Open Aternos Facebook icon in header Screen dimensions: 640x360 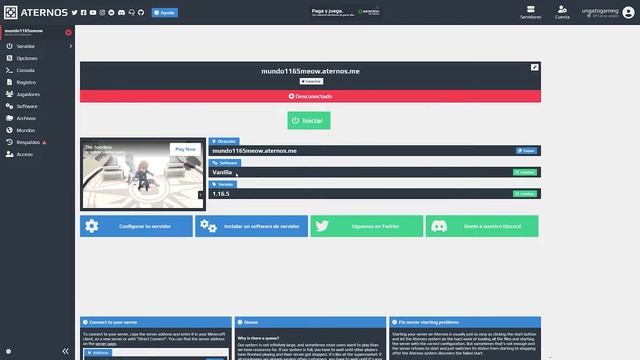click(84, 13)
